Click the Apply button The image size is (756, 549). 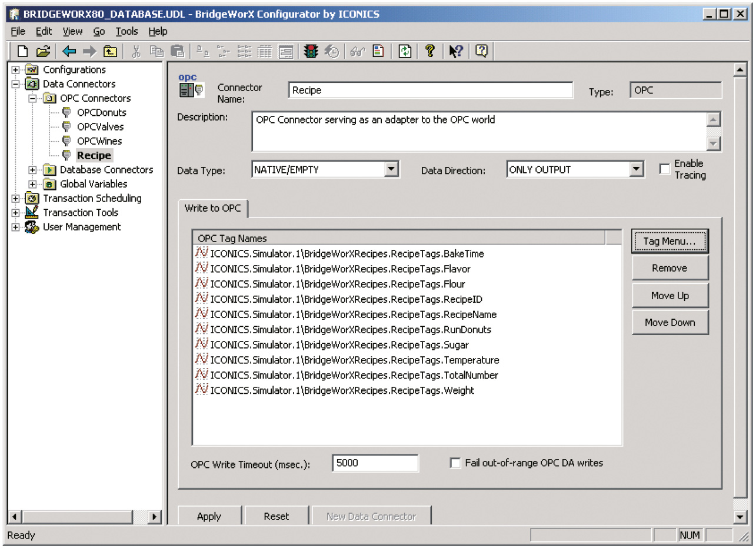point(209,516)
